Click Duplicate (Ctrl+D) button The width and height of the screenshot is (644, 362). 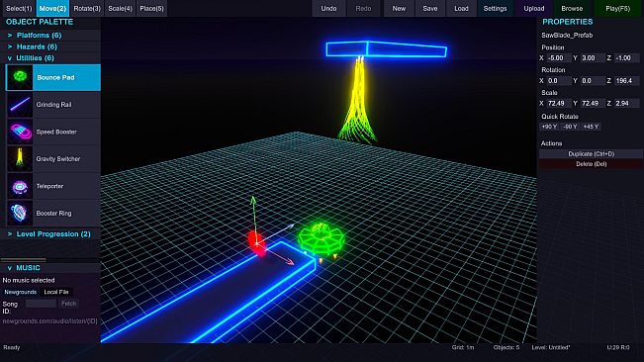(591, 154)
